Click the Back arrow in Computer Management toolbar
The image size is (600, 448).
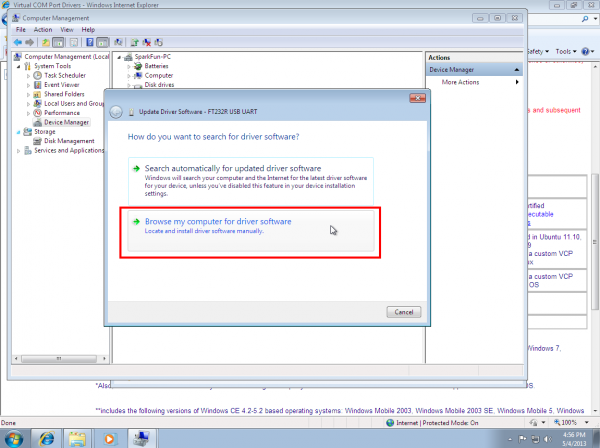17,42
